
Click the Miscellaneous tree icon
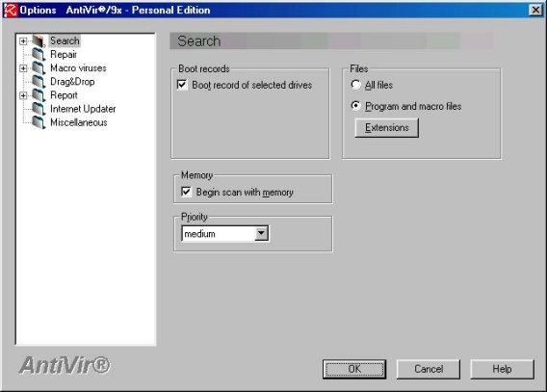(39, 122)
